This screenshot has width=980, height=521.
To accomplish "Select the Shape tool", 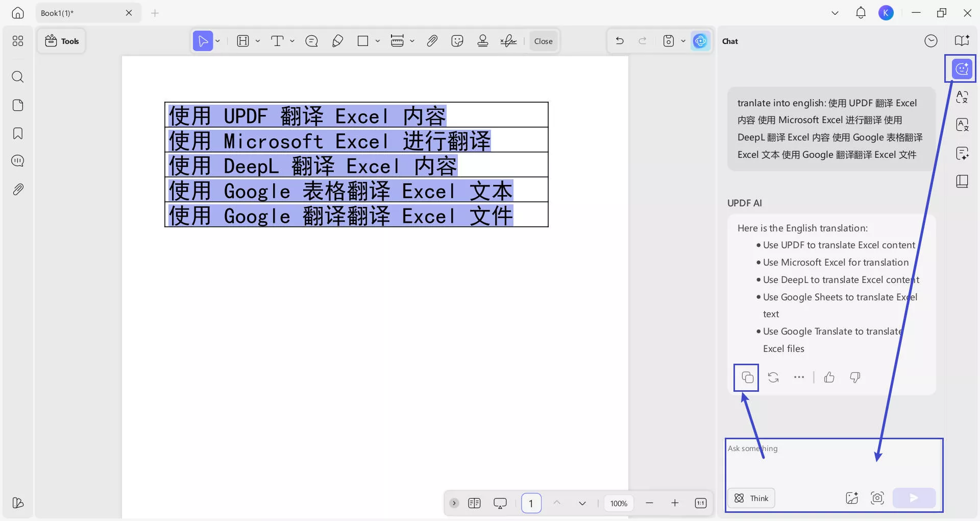I will [x=363, y=41].
